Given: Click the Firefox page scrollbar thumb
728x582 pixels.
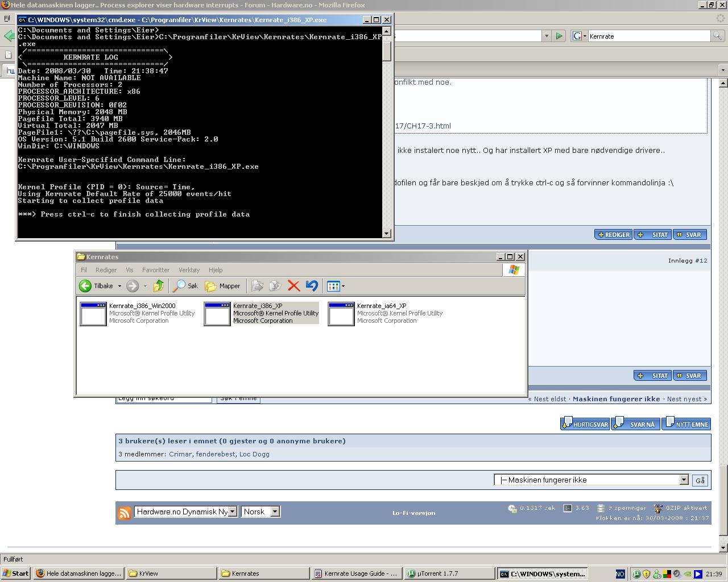Looking at the screenshot, I should (723, 501).
